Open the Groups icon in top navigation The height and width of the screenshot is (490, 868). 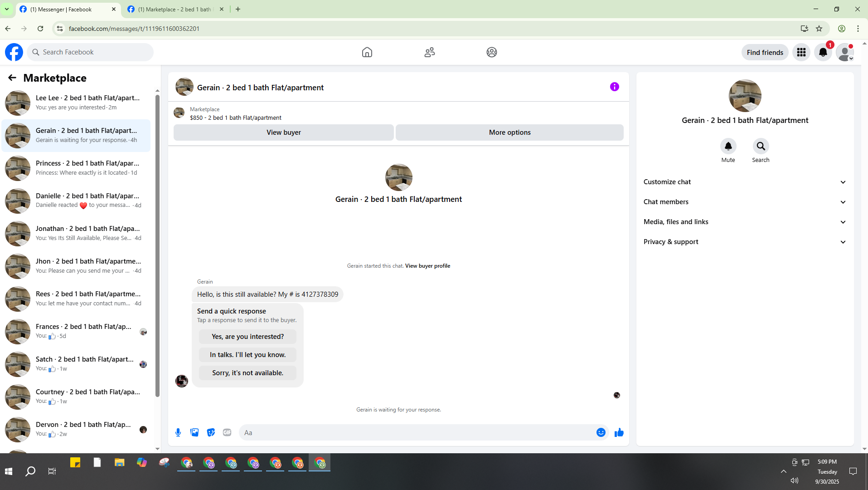point(492,52)
